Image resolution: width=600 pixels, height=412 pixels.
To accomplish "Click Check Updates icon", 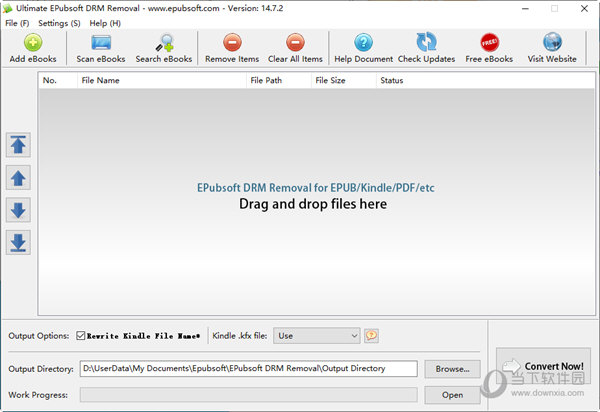I will (426, 42).
